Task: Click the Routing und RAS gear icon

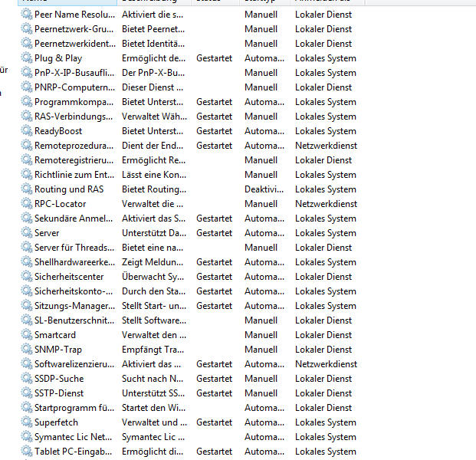Action: tap(27, 189)
